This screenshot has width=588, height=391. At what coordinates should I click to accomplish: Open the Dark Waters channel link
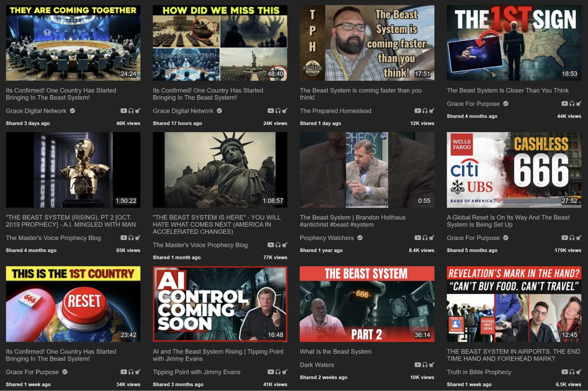[317, 365]
